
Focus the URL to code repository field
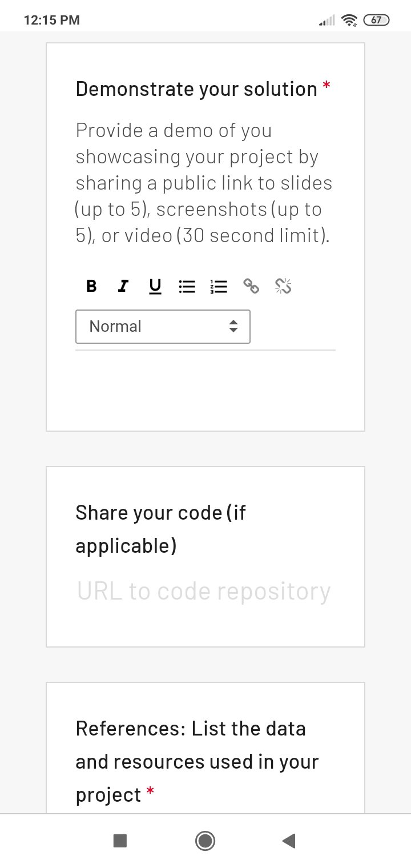[204, 592]
